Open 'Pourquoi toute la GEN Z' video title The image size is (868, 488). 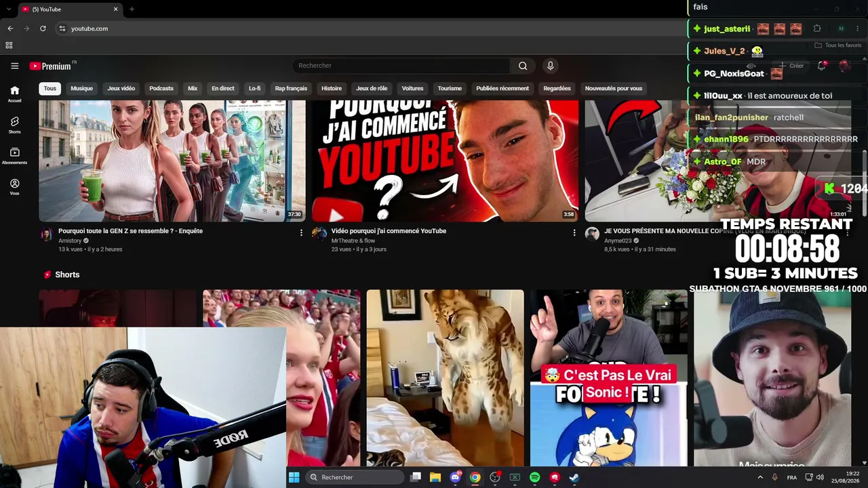[130, 231]
